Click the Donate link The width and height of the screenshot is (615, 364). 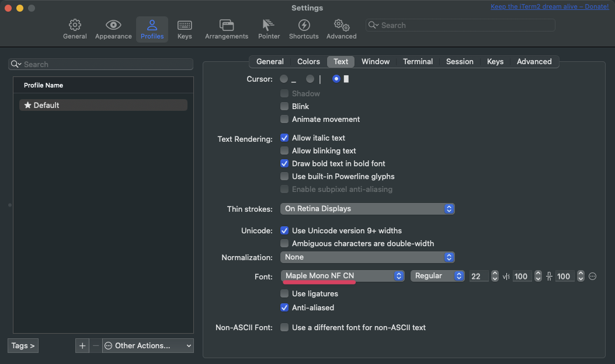point(550,6)
